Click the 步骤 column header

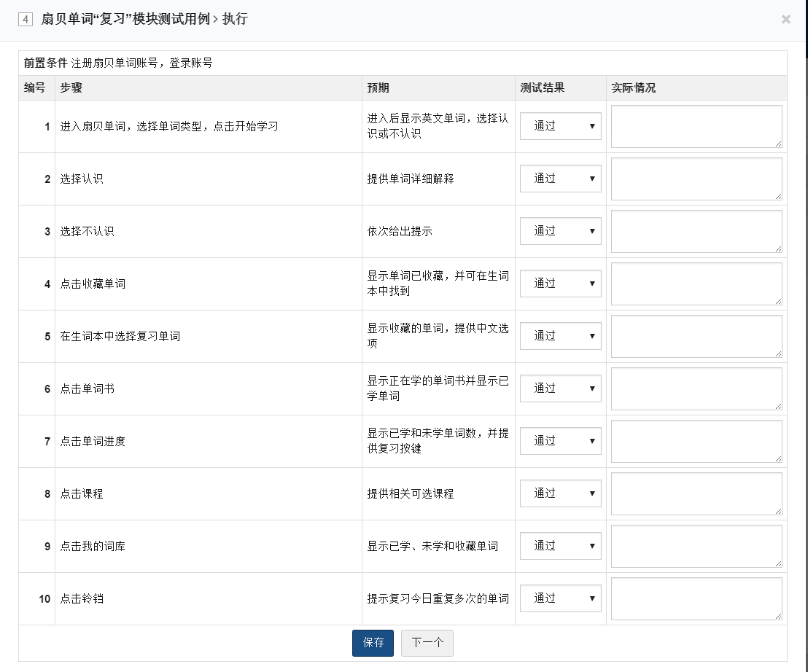(x=71, y=88)
